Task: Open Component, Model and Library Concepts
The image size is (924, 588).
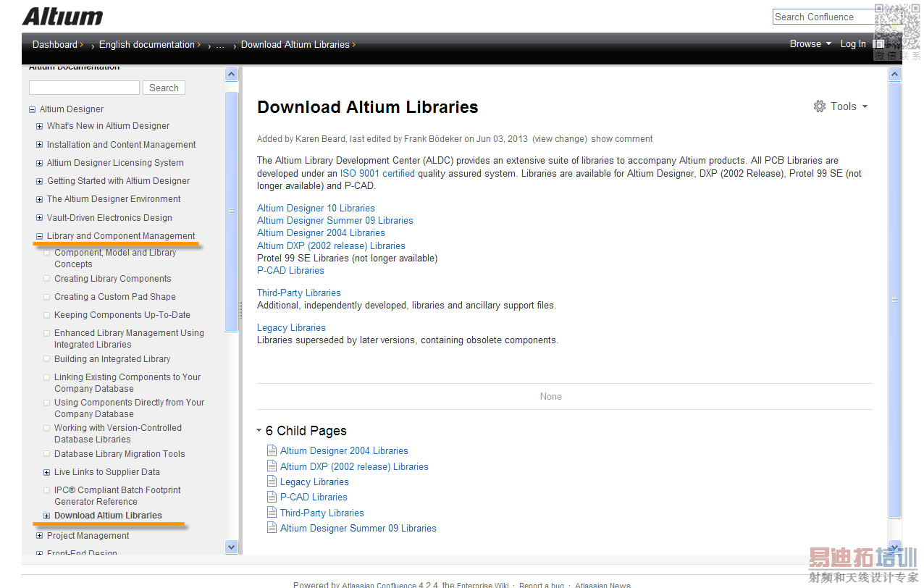Action: click(x=115, y=259)
